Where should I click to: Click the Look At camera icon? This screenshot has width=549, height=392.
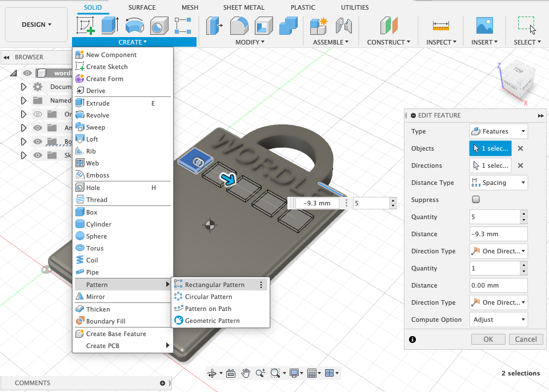tap(231, 374)
